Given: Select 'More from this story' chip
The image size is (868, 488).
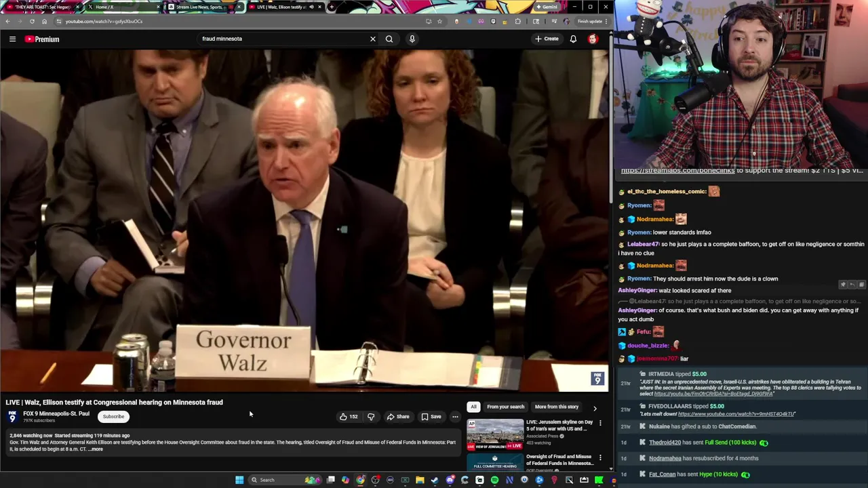Looking at the screenshot, I should pyautogui.click(x=556, y=407).
